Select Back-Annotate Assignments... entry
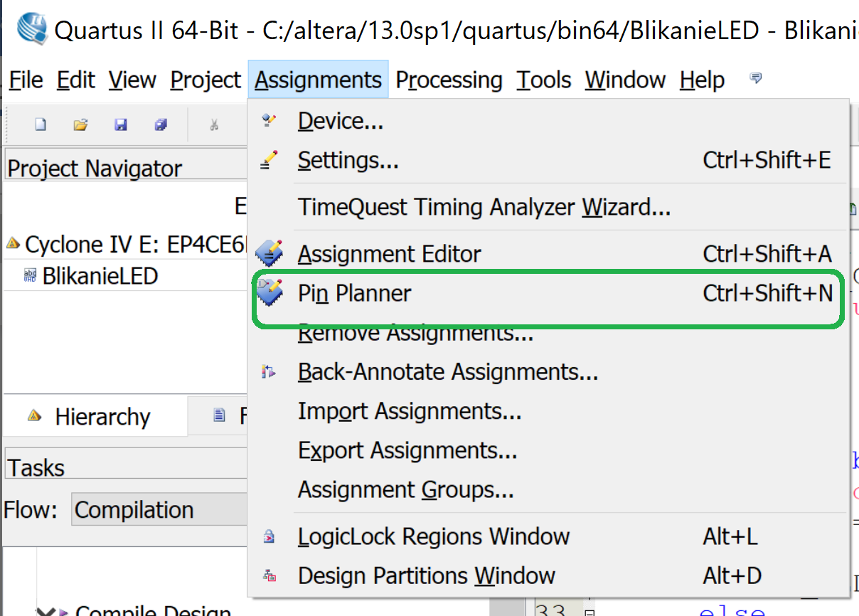The height and width of the screenshot is (616, 859). (447, 372)
